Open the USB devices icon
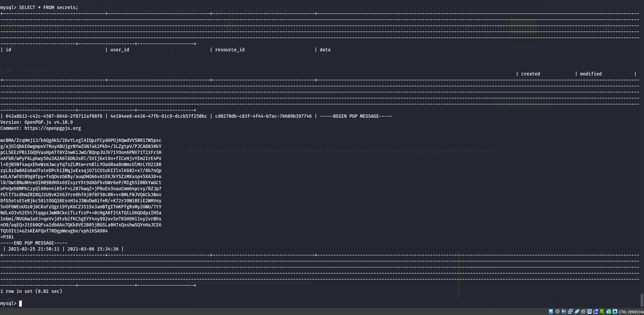Viewport: 644px width, 315px height. click(577, 312)
